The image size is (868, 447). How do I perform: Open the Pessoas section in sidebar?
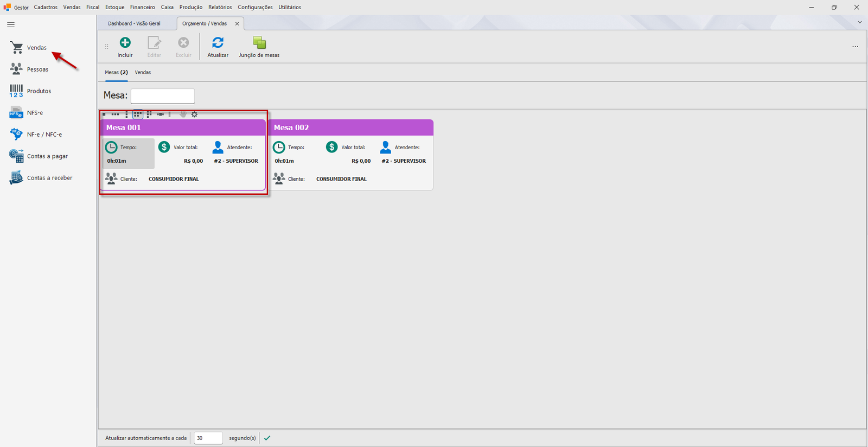[x=29, y=69]
